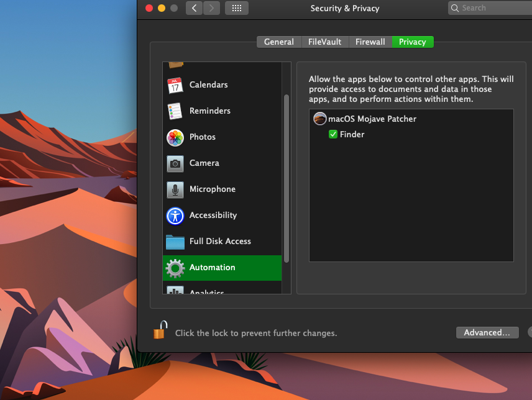This screenshot has width=532, height=400.
Task: Select the Reminders label
Action: [x=209, y=111]
